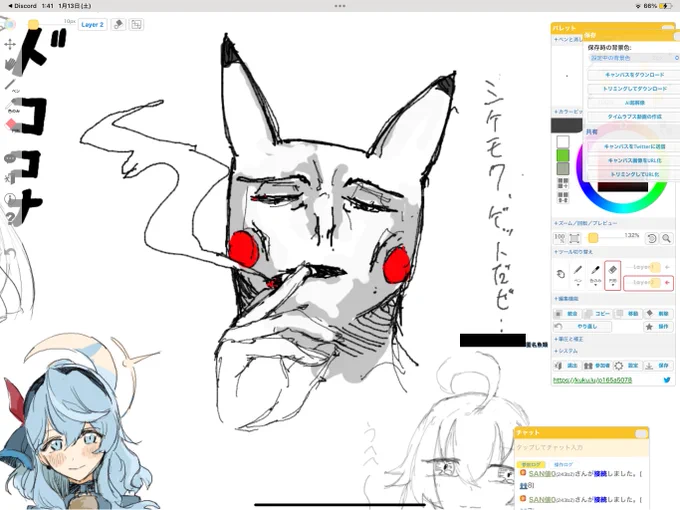
Task: Select the move canvas arrows tool
Action: (10, 44)
